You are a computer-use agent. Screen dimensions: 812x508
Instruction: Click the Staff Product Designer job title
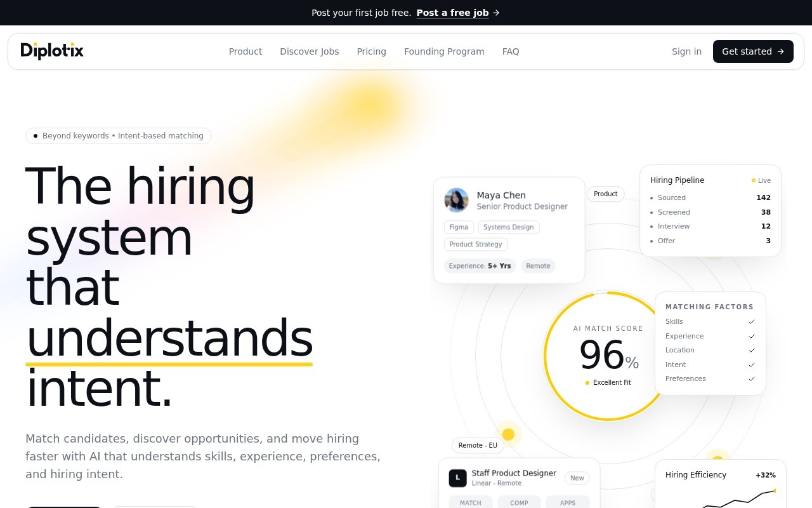pos(514,473)
